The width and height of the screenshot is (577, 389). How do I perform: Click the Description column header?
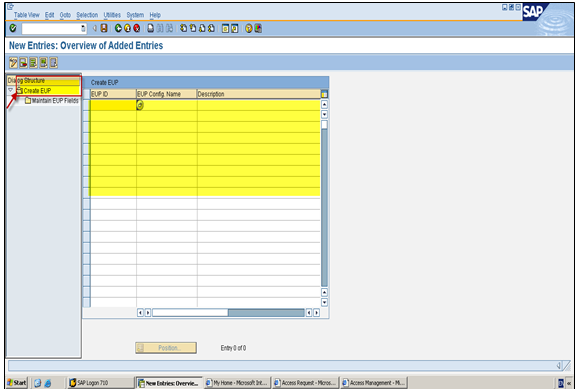[259, 94]
